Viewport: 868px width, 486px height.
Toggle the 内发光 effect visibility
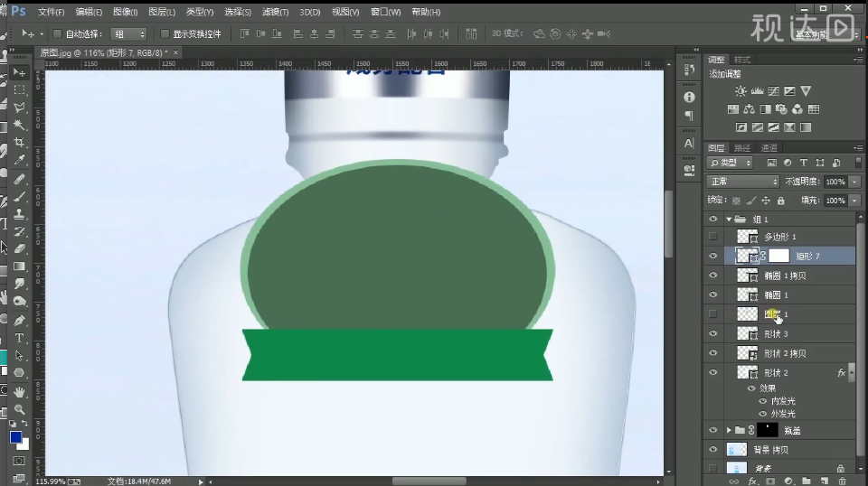click(763, 401)
